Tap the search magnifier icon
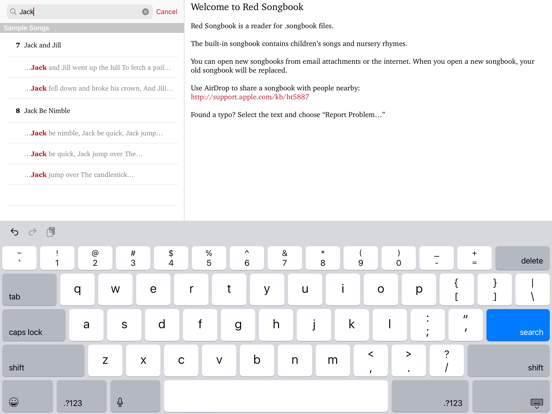Screen dimensions: 552x414 (13, 12)
